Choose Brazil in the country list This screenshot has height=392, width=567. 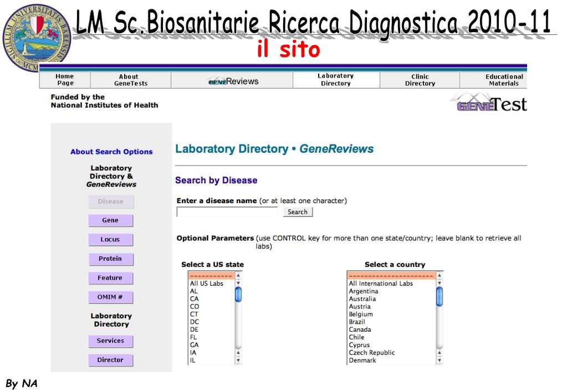(392, 322)
